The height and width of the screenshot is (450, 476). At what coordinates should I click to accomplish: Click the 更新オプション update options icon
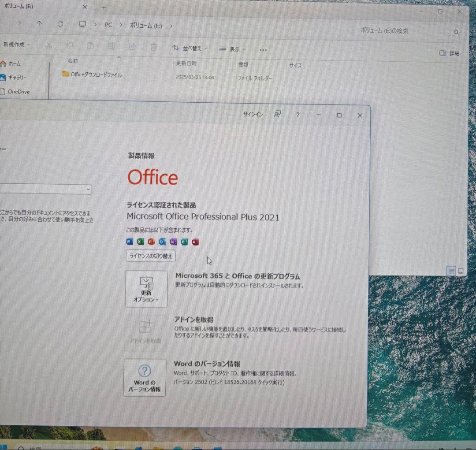[145, 289]
